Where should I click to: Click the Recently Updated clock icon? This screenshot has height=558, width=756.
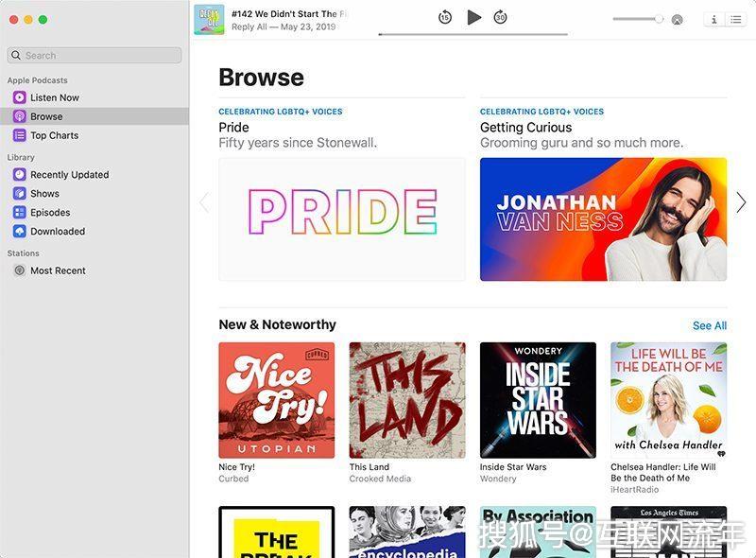(x=19, y=174)
